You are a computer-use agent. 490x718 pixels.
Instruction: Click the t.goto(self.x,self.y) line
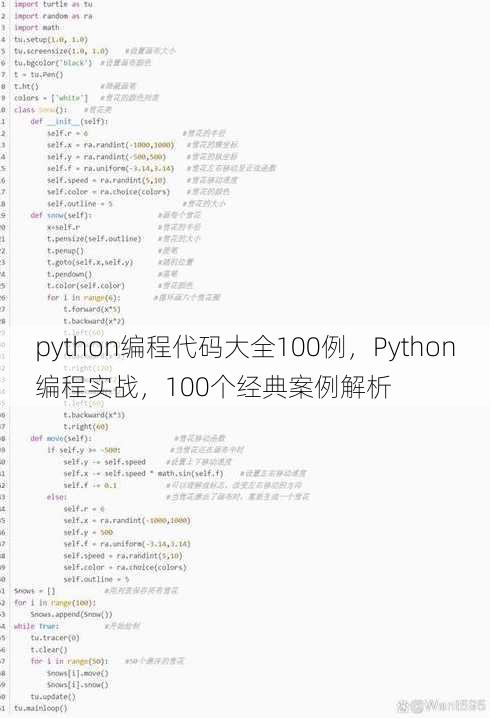(x=90, y=262)
